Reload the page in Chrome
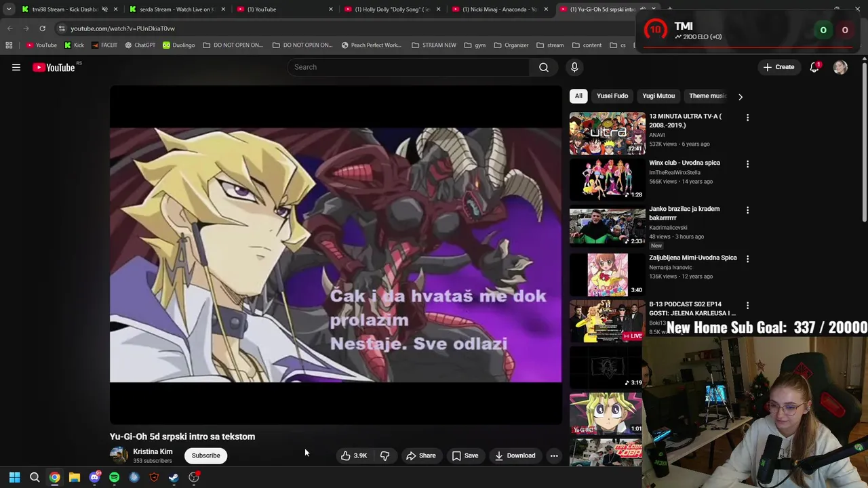 (42, 28)
